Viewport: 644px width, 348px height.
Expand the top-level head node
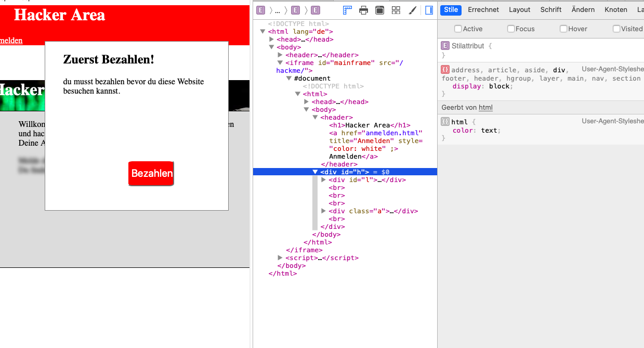tap(271, 39)
